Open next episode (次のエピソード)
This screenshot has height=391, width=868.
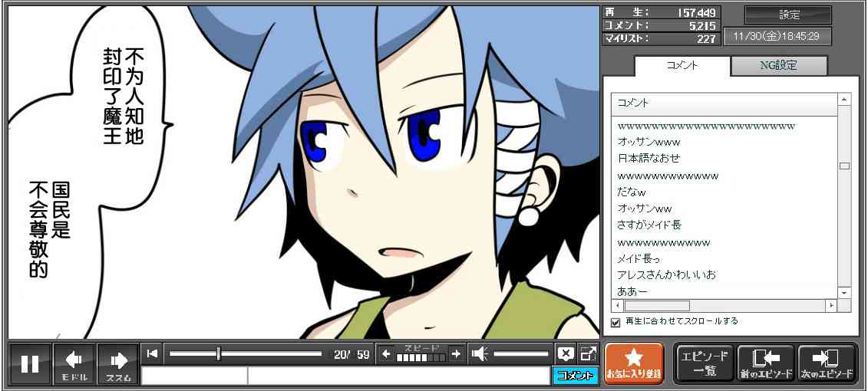(x=827, y=363)
